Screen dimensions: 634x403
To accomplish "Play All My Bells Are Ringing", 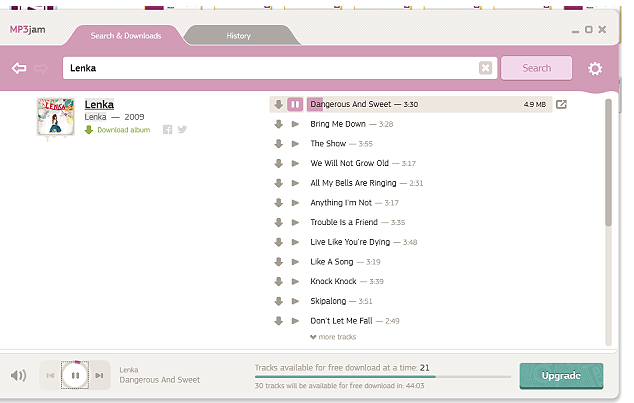I will pyautogui.click(x=296, y=183).
